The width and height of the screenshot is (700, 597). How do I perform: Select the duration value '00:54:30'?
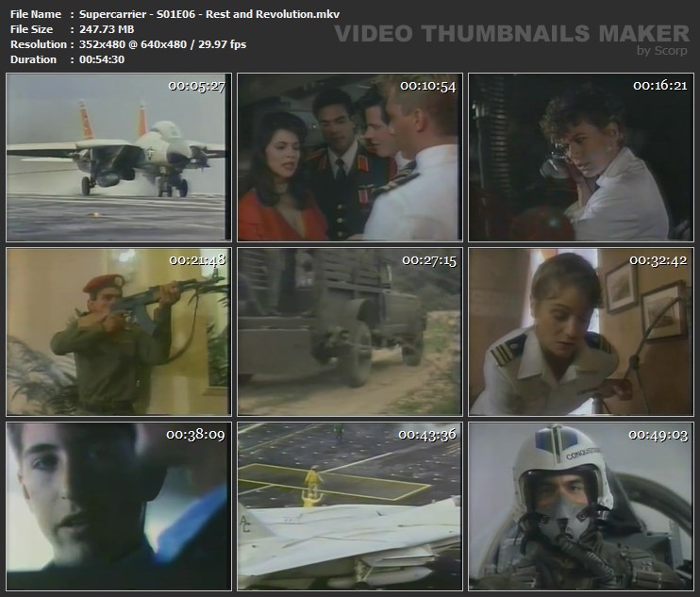click(x=102, y=59)
